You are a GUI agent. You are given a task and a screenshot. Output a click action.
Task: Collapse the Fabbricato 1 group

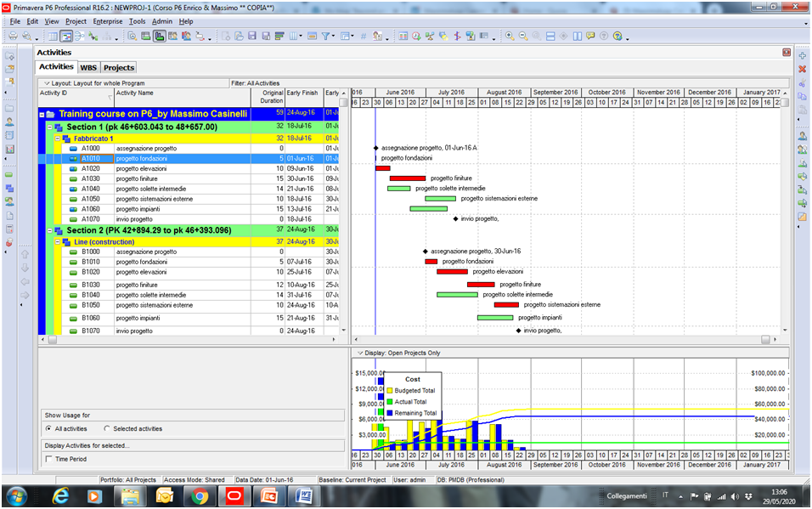[58, 139]
